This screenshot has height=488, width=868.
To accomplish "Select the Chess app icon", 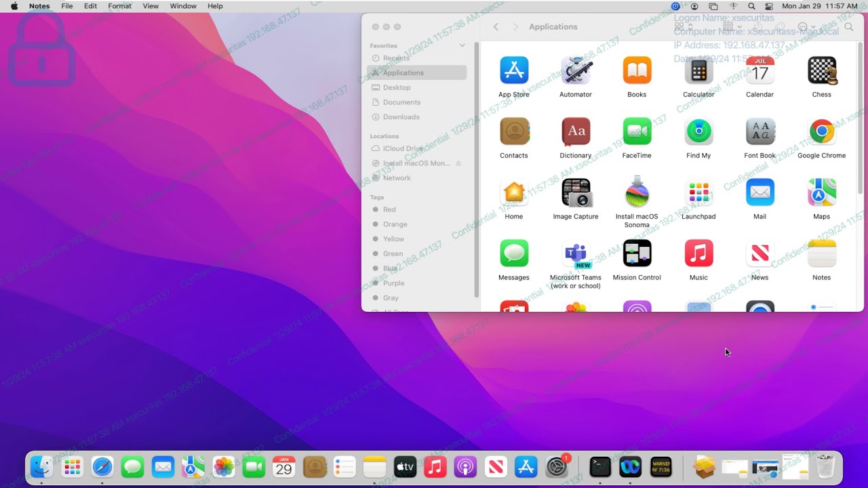I will click(x=822, y=70).
